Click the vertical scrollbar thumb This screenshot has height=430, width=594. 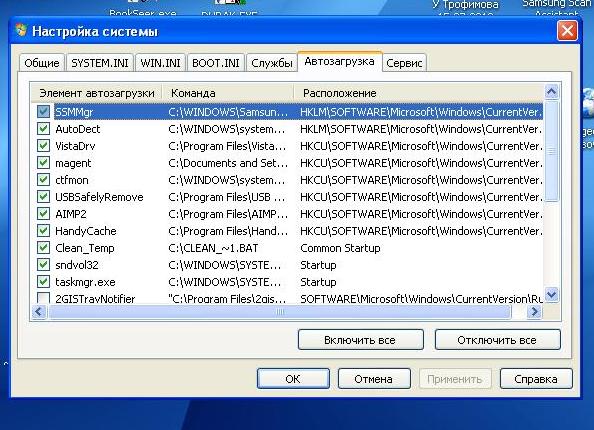[552, 151]
